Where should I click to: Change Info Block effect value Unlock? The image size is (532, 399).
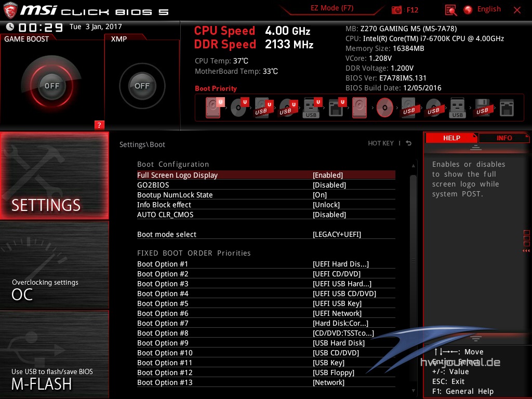tap(326, 205)
